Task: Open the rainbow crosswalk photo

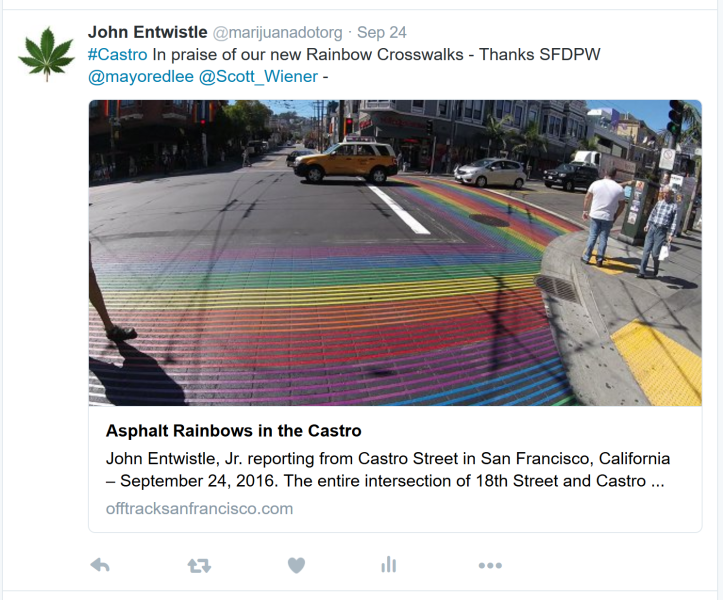Action: tap(395, 253)
